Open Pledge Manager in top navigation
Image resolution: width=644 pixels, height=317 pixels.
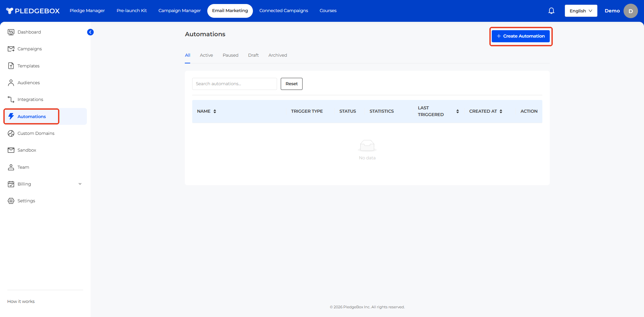tap(87, 11)
